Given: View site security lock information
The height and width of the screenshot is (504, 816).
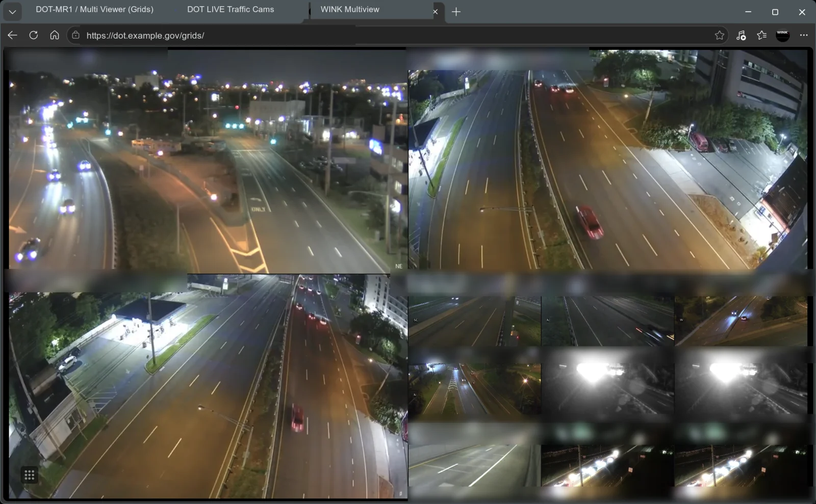Looking at the screenshot, I should [x=75, y=35].
